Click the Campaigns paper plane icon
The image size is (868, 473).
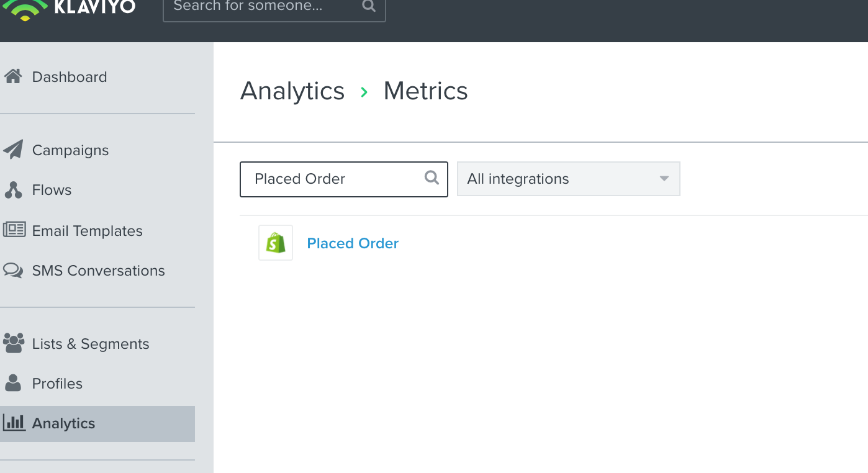pyautogui.click(x=13, y=150)
